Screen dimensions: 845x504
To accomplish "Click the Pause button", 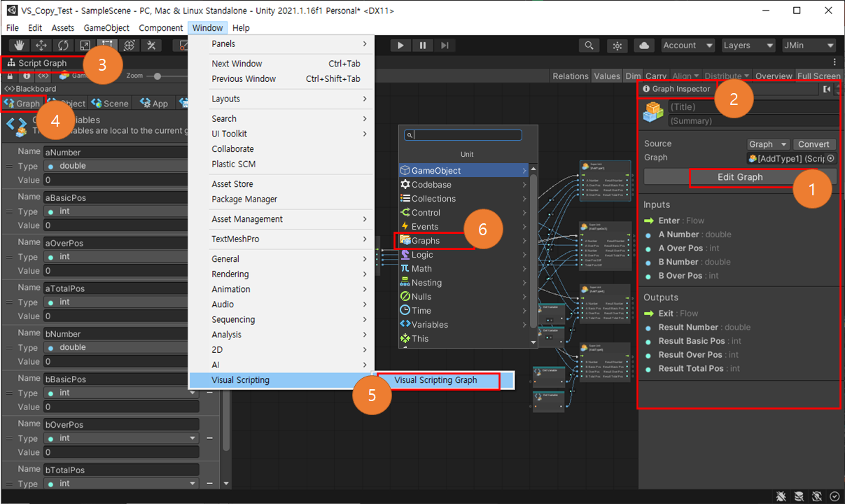I will (423, 45).
